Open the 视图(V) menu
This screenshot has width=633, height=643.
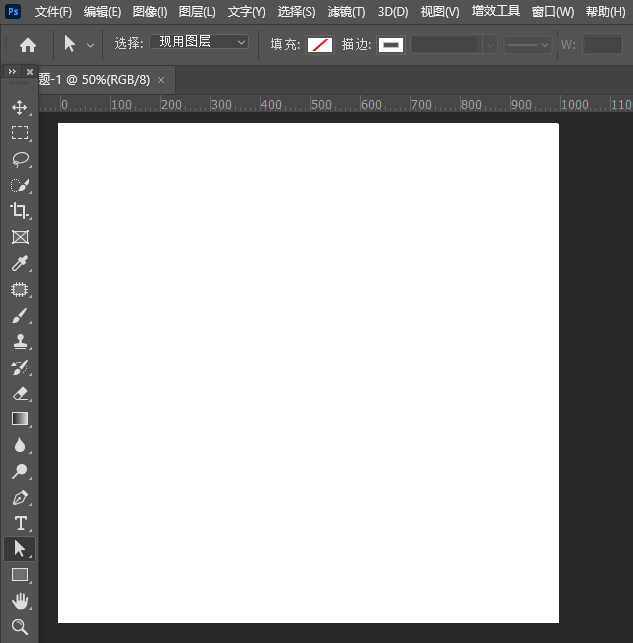pos(440,11)
